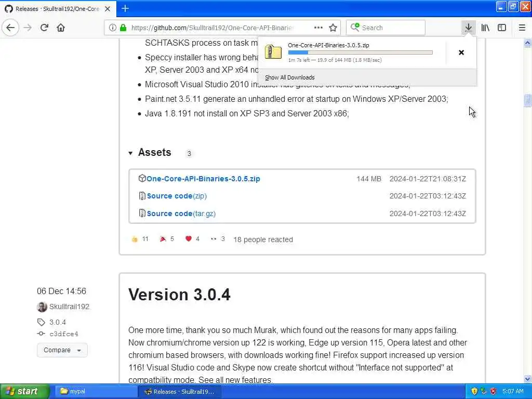
Task: Open the browser home page
Action: [x=61, y=28]
